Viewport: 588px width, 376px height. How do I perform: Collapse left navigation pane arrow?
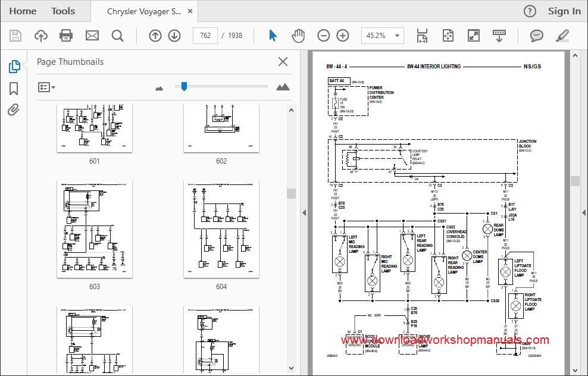(x=304, y=212)
